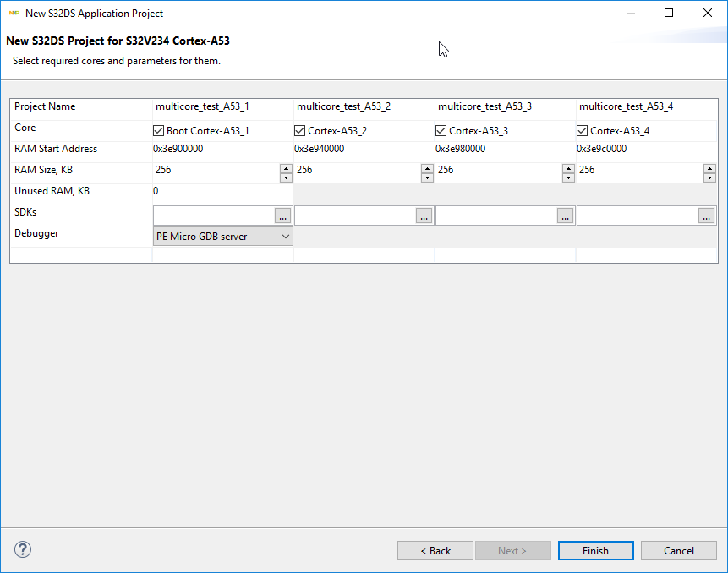Decrease RAM size for Cortex-A53_2
Viewport: 728px width, 573px height.
click(427, 177)
